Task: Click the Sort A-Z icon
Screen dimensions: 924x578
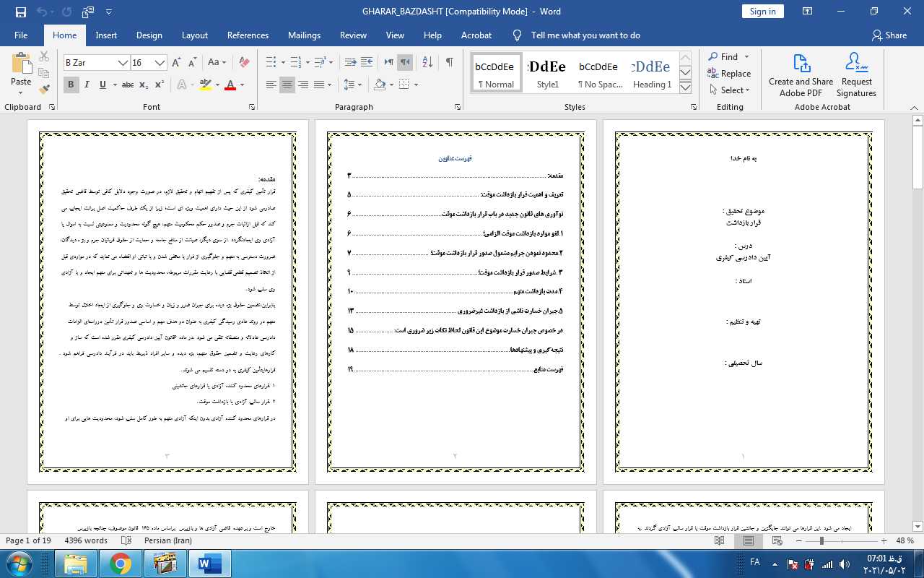Action: coord(427,62)
